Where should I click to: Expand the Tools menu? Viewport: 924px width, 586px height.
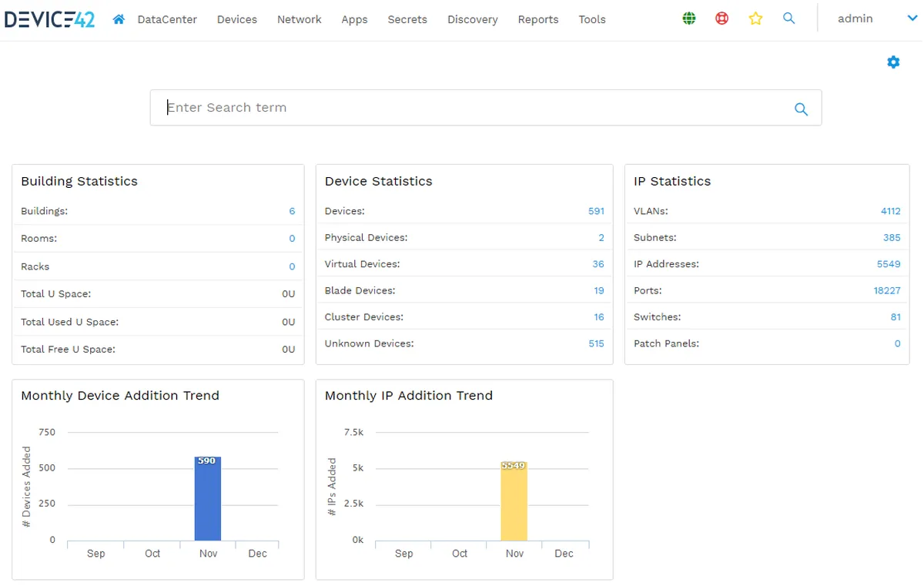591,19
